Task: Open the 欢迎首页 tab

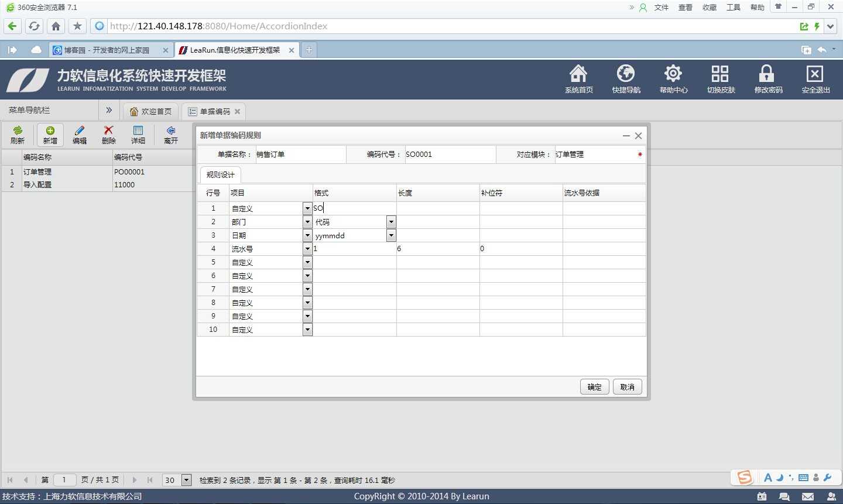Action: (150, 111)
